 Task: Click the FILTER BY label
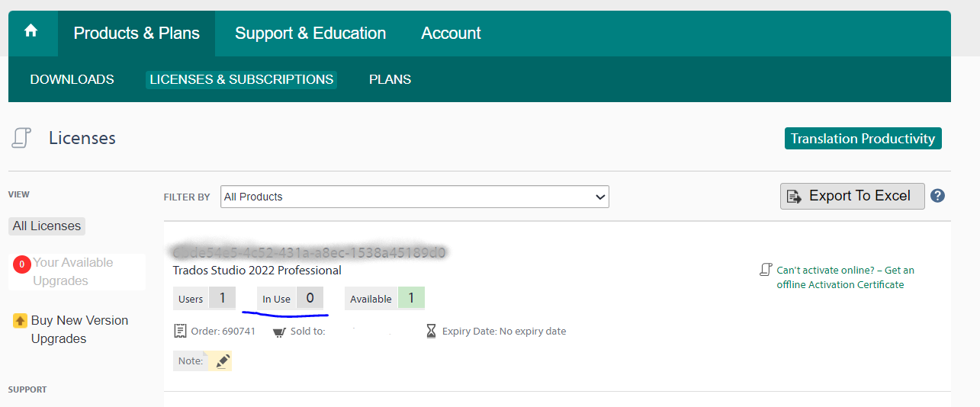(x=187, y=197)
